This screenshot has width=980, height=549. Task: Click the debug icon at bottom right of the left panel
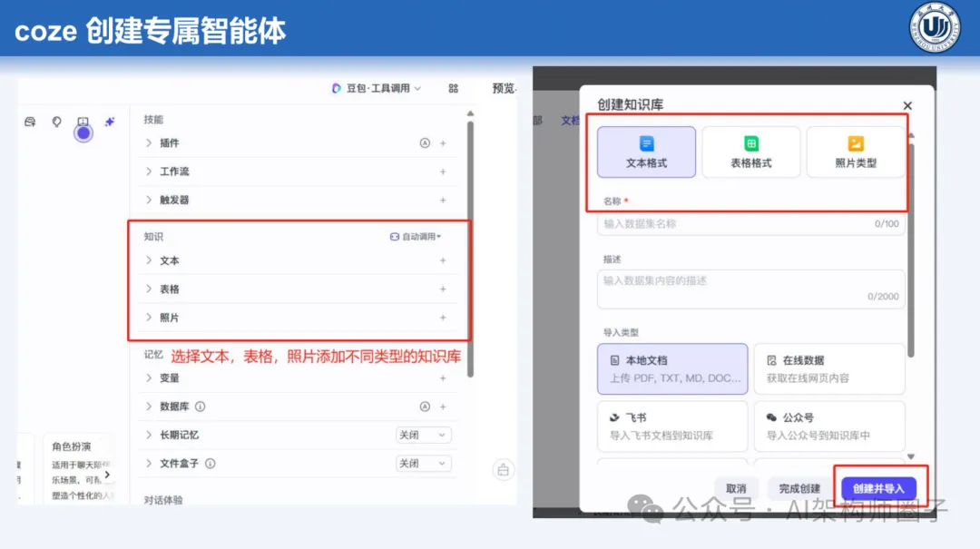[503, 469]
